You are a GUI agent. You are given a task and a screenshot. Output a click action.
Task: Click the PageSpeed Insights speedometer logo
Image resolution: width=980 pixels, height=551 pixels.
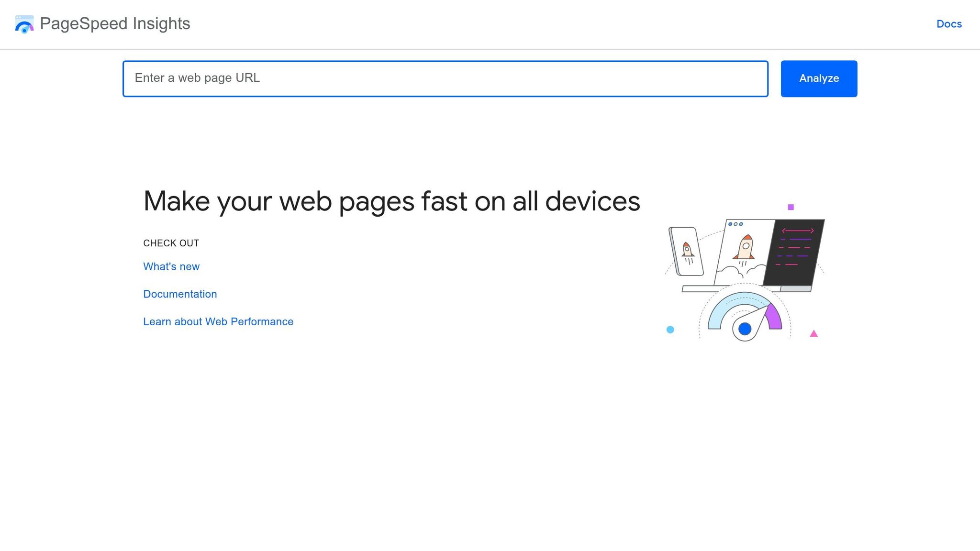pos(24,24)
